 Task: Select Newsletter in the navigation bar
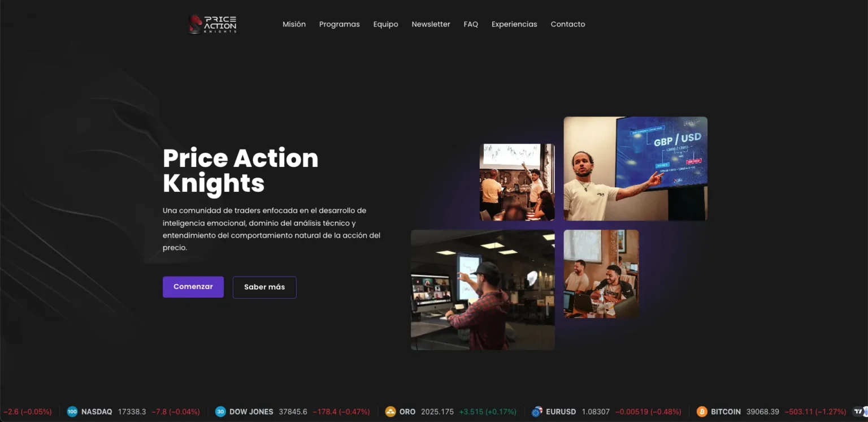pos(431,24)
